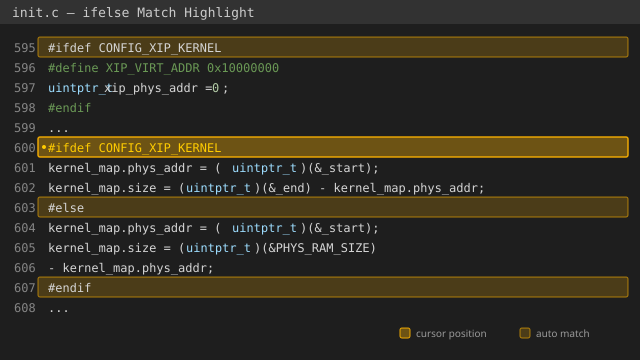Click line number 606 in gutter
Viewport: 640px width, 360px height.
pos(25,268)
